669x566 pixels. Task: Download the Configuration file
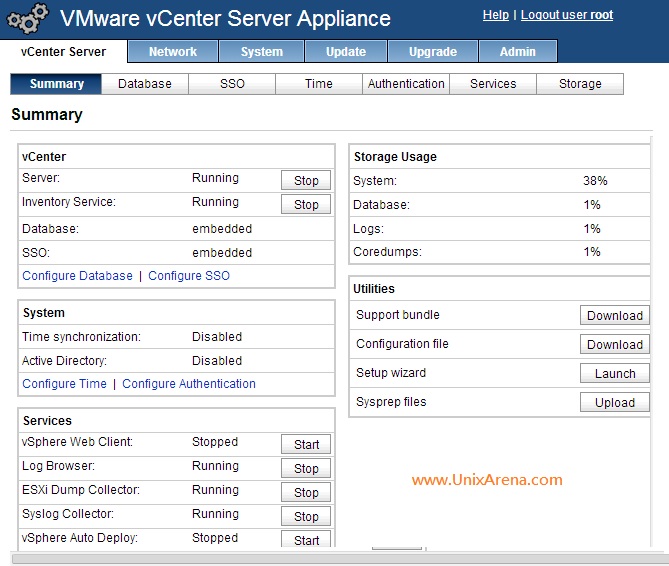pyautogui.click(x=614, y=344)
